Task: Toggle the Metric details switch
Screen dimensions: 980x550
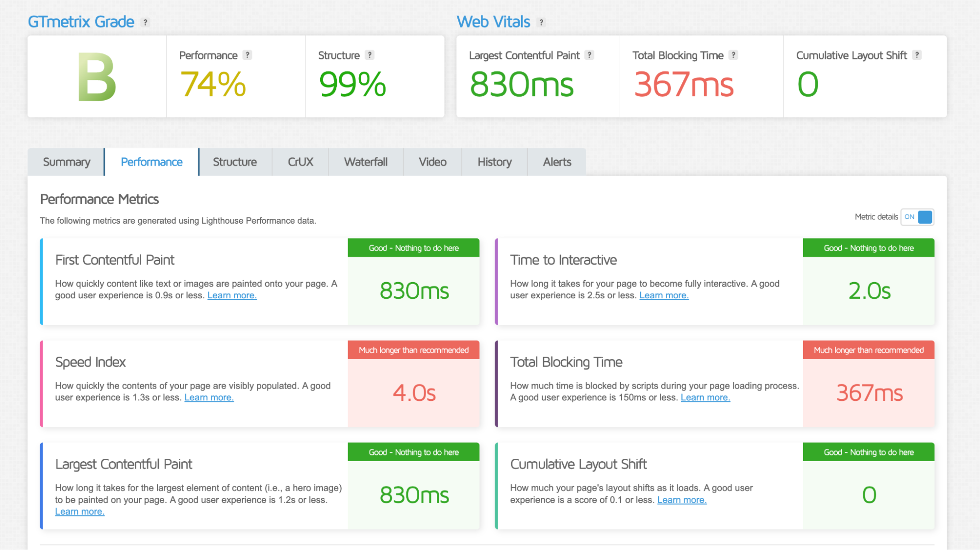Action: click(x=917, y=217)
